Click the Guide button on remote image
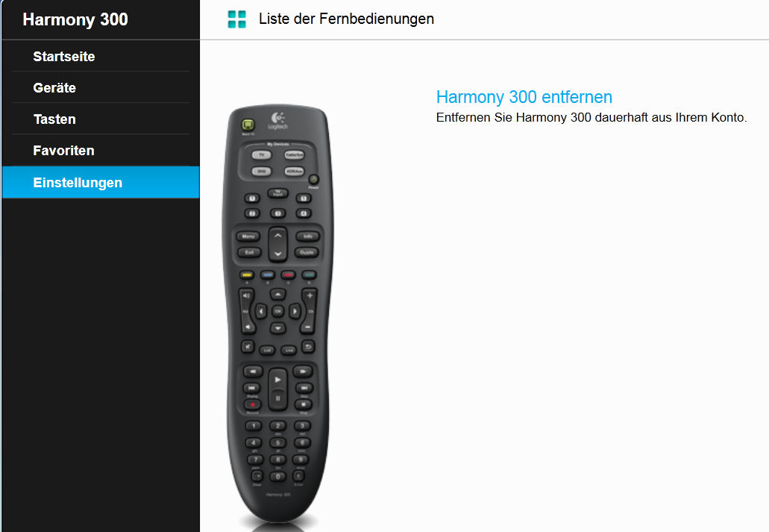 [x=307, y=252]
